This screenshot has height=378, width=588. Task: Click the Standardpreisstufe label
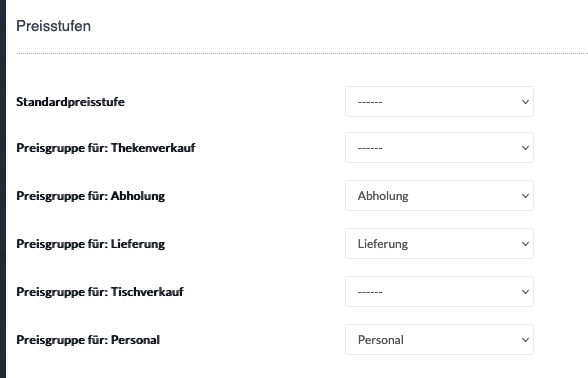[70, 102]
